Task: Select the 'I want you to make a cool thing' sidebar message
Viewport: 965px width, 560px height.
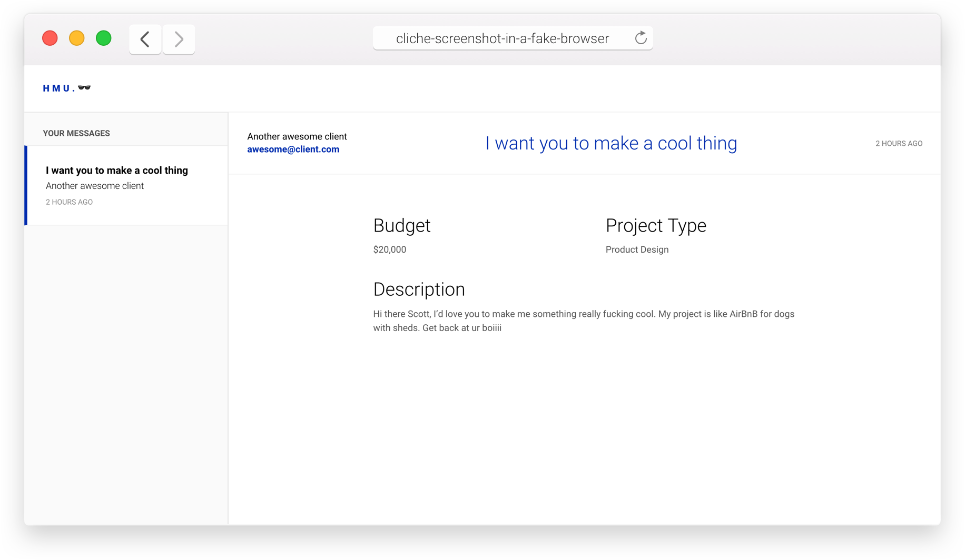Action: [126, 185]
